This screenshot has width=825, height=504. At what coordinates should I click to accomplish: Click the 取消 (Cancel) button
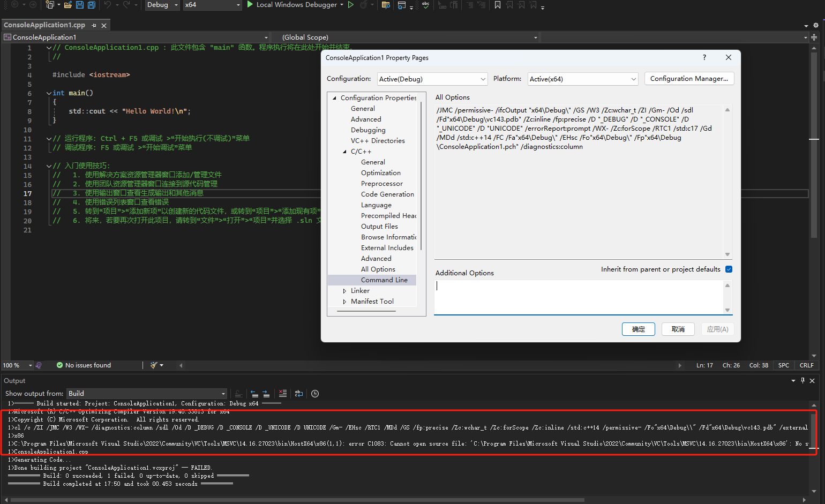[678, 329]
